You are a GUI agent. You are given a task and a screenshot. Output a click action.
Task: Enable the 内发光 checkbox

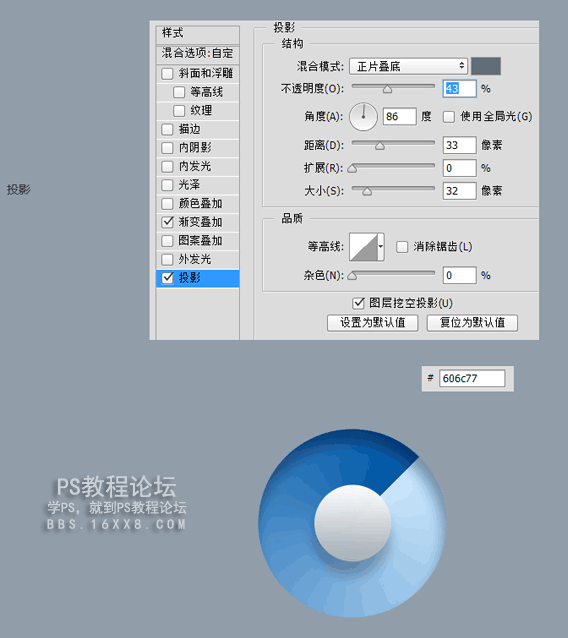[x=167, y=166]
